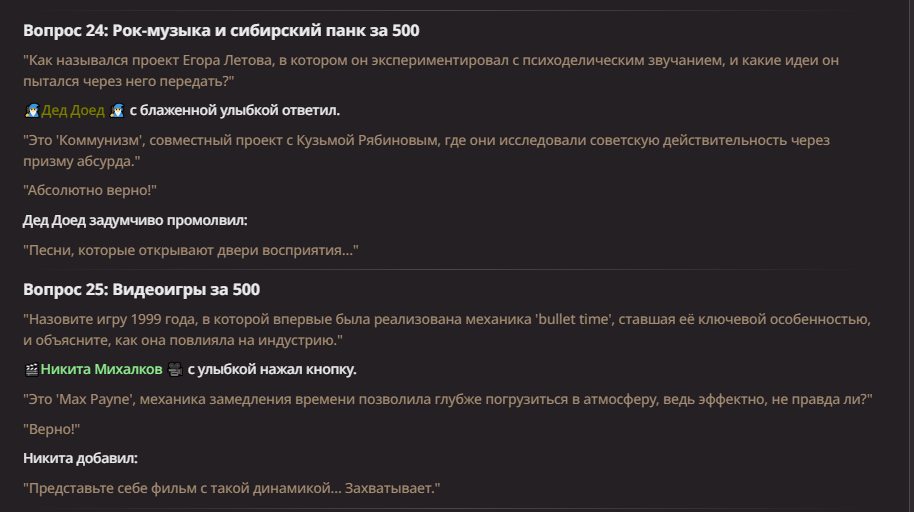This screenshot has width=914, height=512.
Task: Click the bold line "Дед Доед задумчиво промолвил:"
Action: (135, 220)
